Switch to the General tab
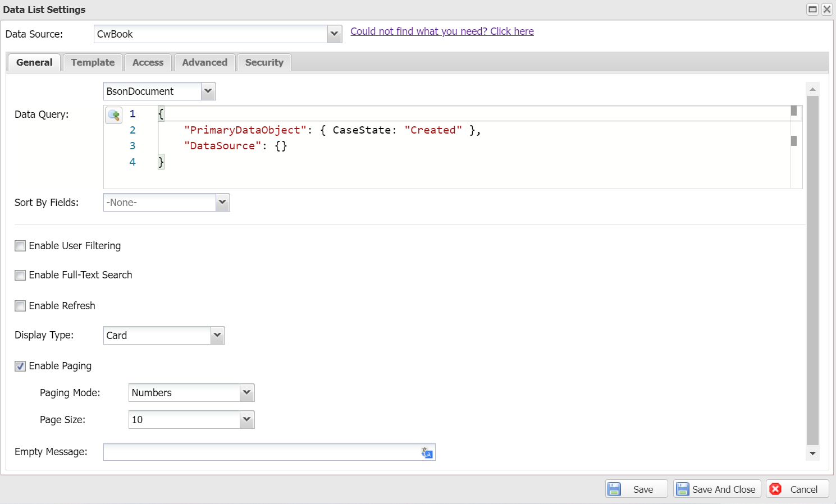 [34, 62]
